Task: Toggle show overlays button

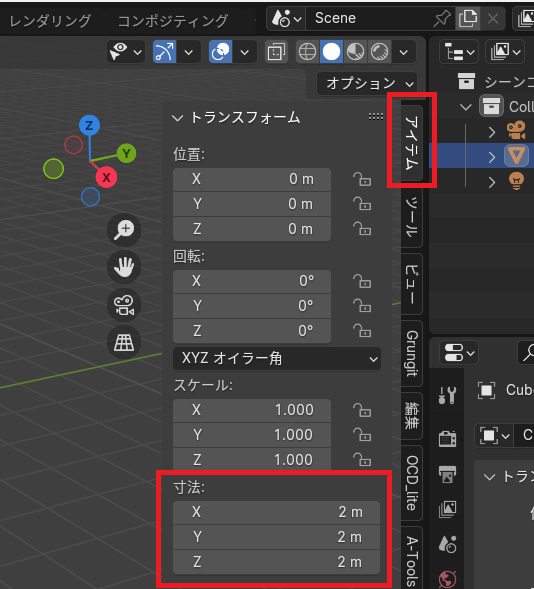Action: click(x=220, y=51)
